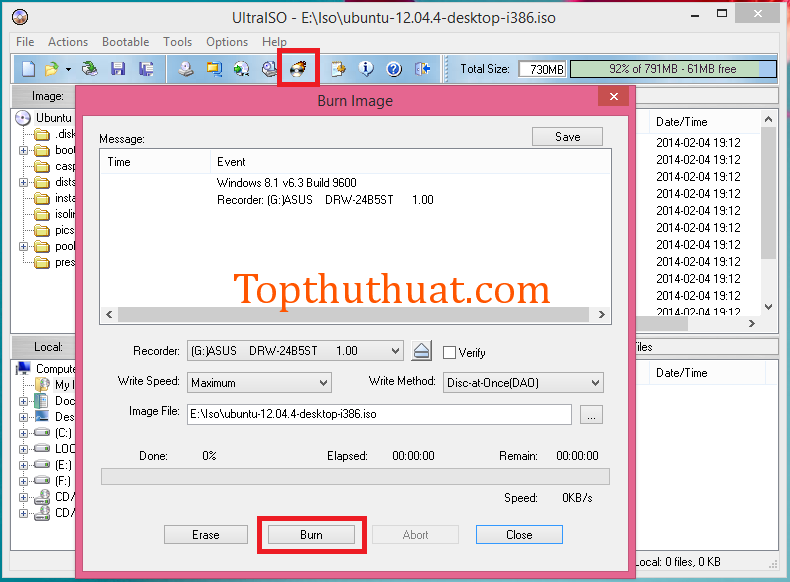Click the New image toolbar icon
Viewport: 790px width, 582px height.
(x=29, y=69)
